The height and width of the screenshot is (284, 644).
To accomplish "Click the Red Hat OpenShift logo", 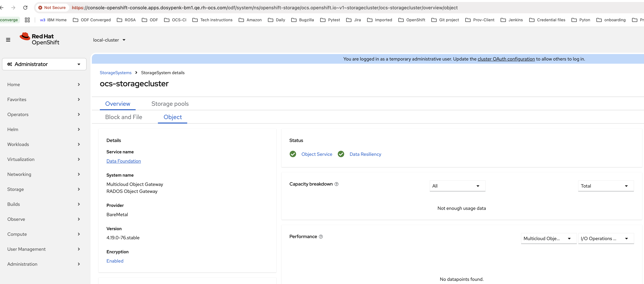I will click(x=39, y=39).
